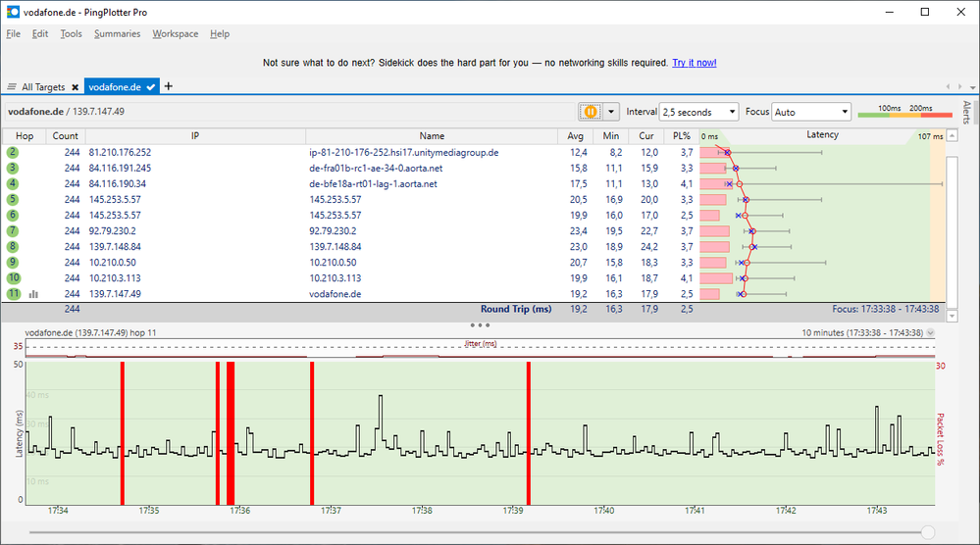Click the hop 2 green circle icon
The width and height of the screenshot is (980, 545).
[13, 152]
